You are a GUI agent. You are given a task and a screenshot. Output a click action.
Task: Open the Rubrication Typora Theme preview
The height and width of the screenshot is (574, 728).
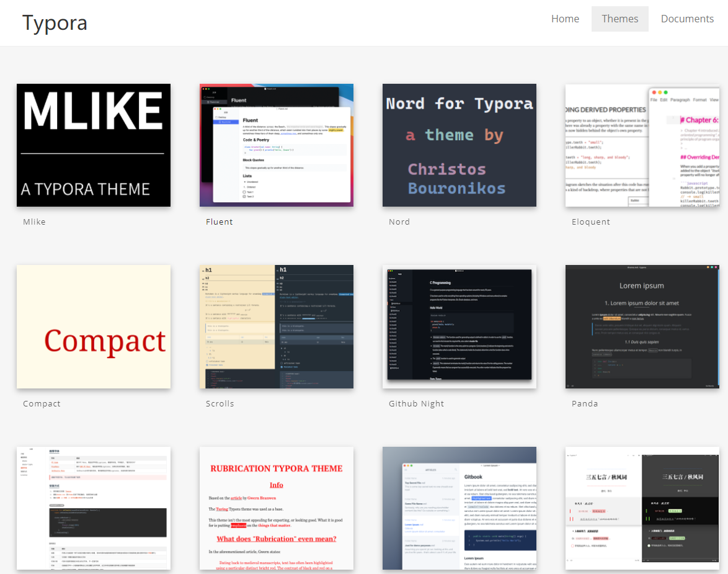pos(277,508)
